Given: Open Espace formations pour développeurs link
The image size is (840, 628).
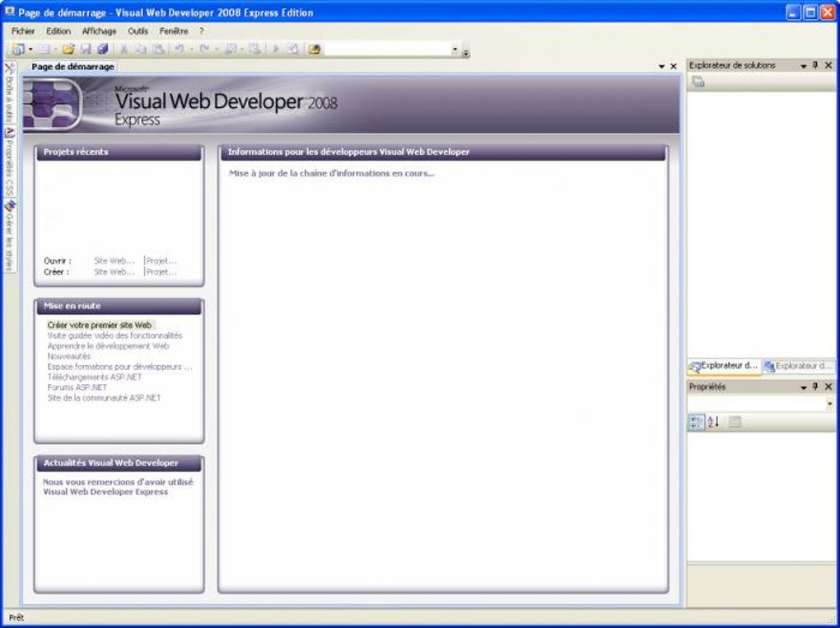Looking at the screenshot, I should (119, 367).
